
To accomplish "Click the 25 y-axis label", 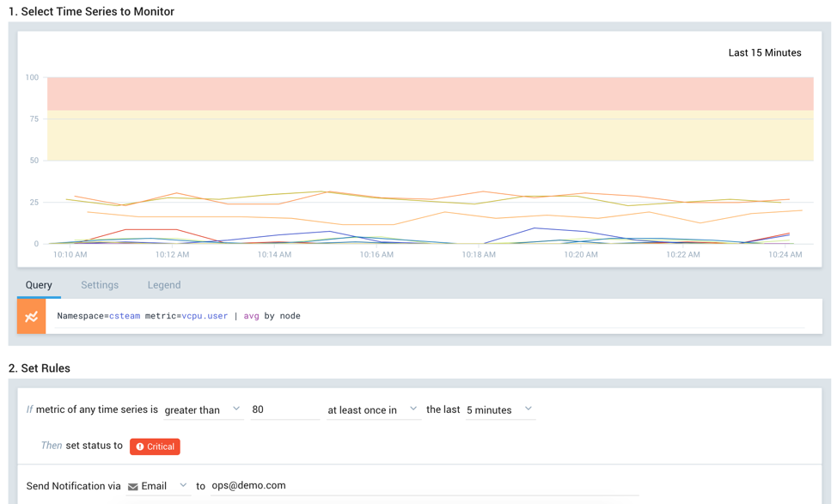I will (34, 202).
